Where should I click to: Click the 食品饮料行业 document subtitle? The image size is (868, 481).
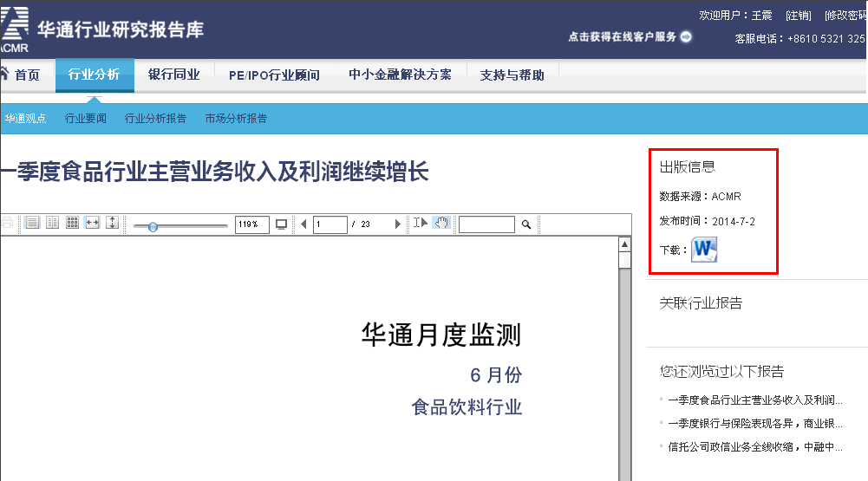pos(467,407)
